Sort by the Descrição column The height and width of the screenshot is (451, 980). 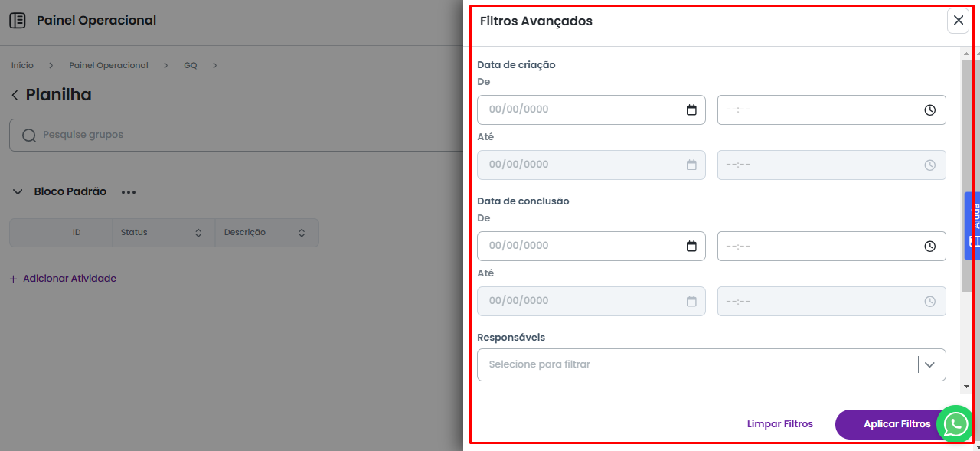coord(302,233)
